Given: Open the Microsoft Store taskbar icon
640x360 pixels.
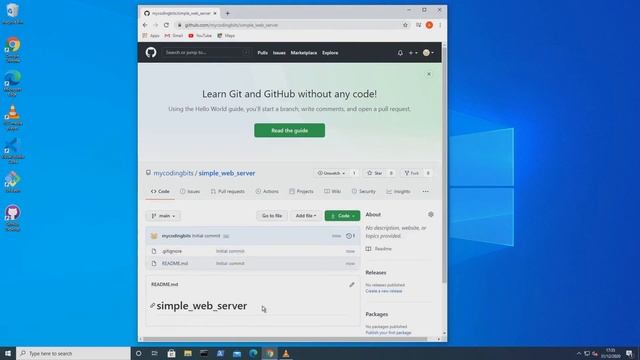Looking at the screenshot, I should 171,353.
